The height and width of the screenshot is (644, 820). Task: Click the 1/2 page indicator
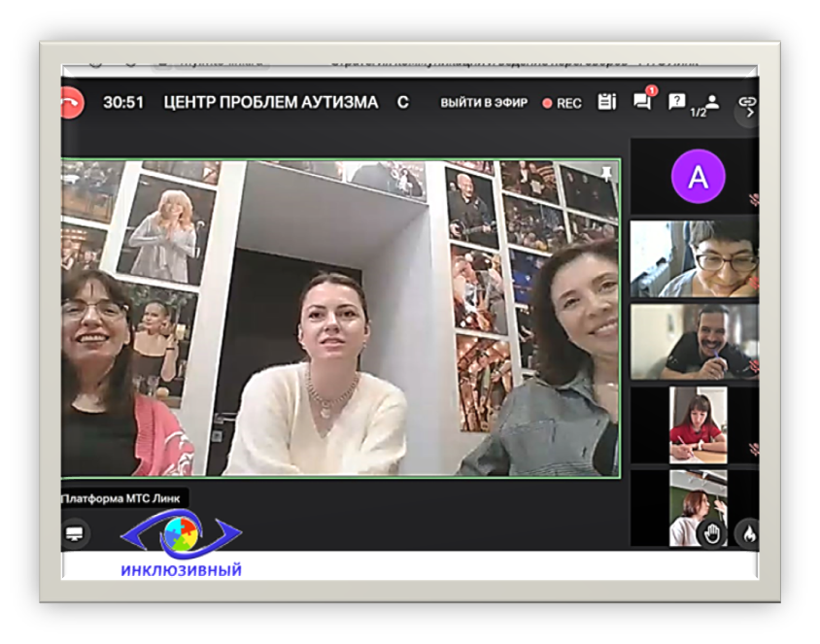tap(698, 113)
